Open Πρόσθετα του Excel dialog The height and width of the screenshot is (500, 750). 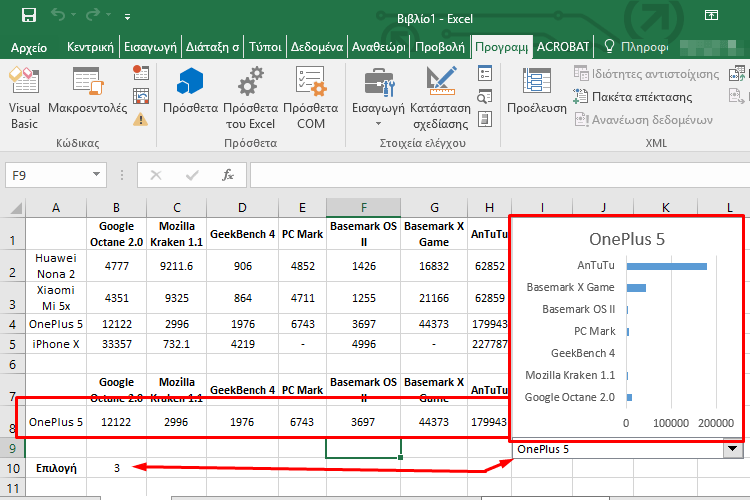click(251, 98)
